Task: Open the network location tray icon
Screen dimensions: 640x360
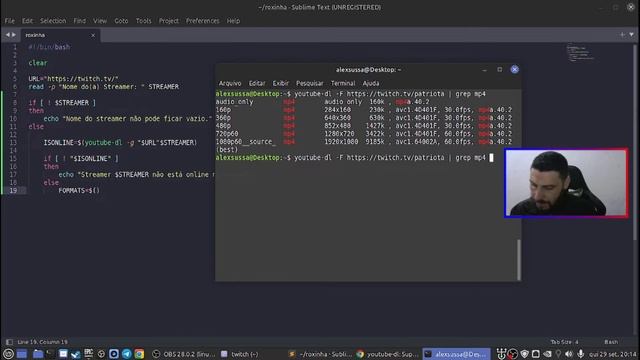Action: pos(558,354)
